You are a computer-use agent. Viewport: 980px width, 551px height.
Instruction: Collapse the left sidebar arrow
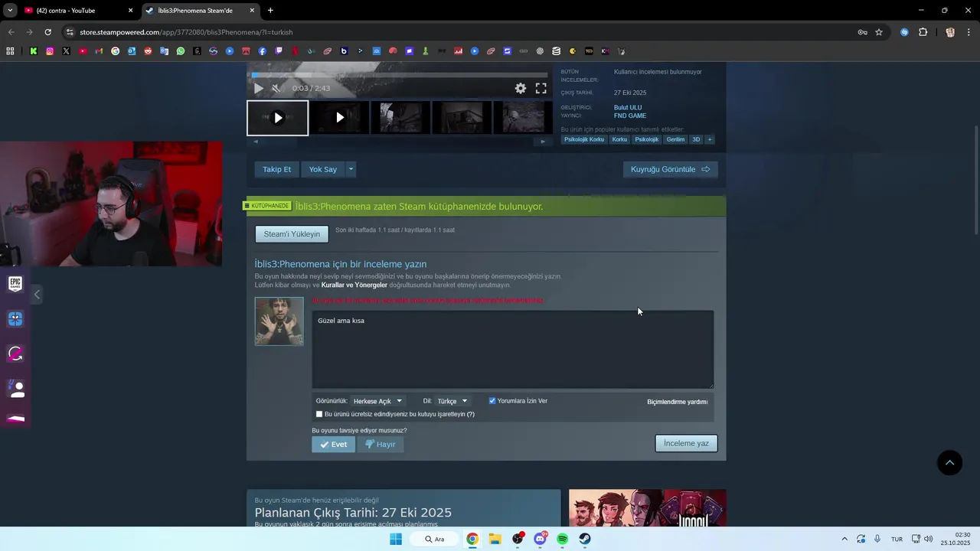click(x=37, y=295)
